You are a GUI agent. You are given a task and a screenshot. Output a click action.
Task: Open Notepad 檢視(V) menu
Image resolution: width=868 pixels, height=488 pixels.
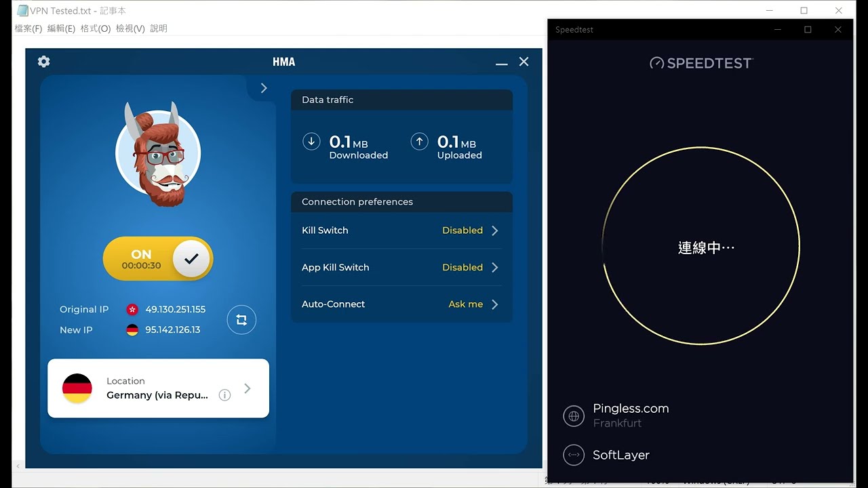point(130,28)
